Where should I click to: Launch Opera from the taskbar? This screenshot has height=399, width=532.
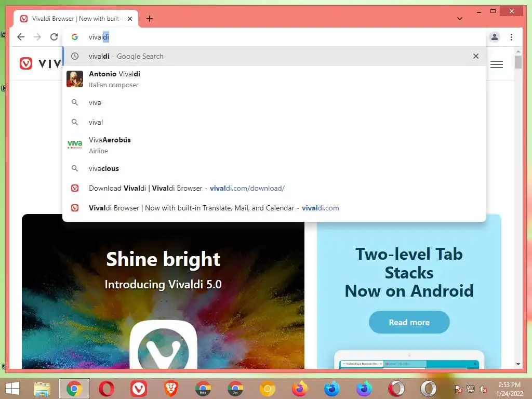pos(107,389)
